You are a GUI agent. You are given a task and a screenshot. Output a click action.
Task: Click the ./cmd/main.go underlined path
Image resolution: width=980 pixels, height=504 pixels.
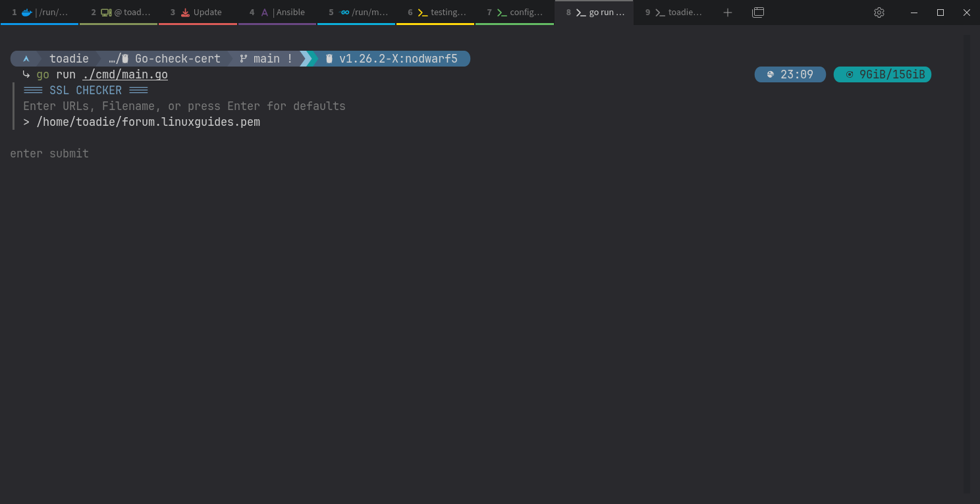125,74
